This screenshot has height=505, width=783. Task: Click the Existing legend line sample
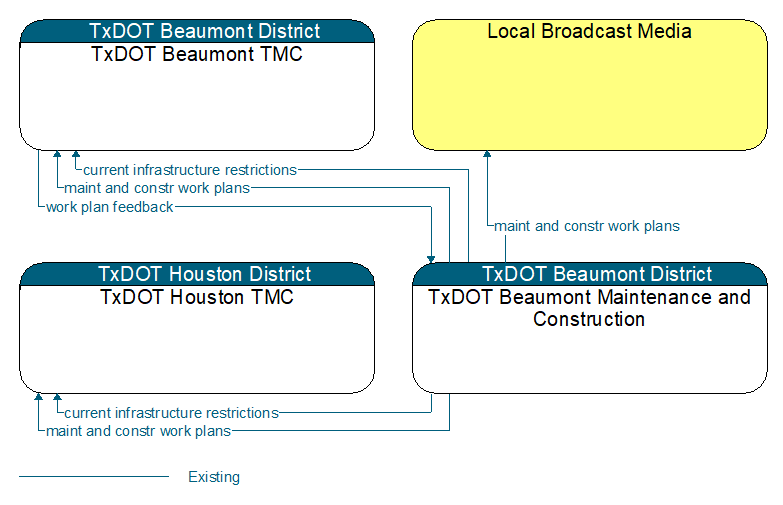pyautogui.click(x=94, y=477)
